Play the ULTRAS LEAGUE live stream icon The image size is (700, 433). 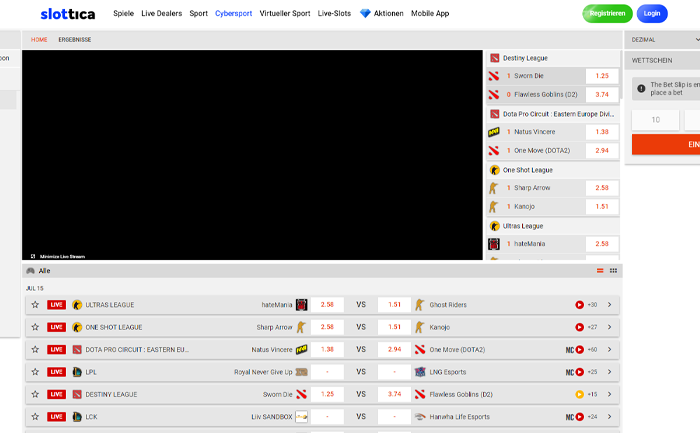(579, 305)
